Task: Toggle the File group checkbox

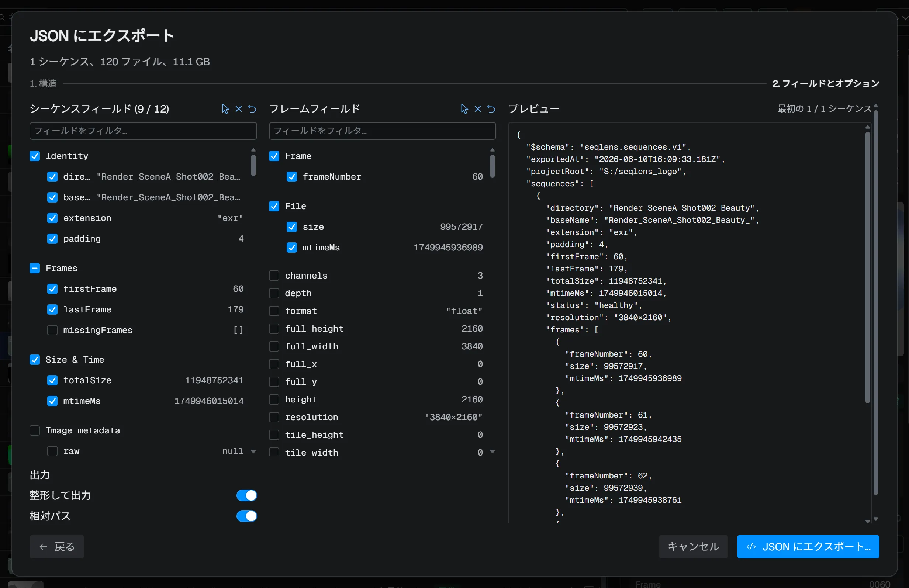Action: (274, 206)
